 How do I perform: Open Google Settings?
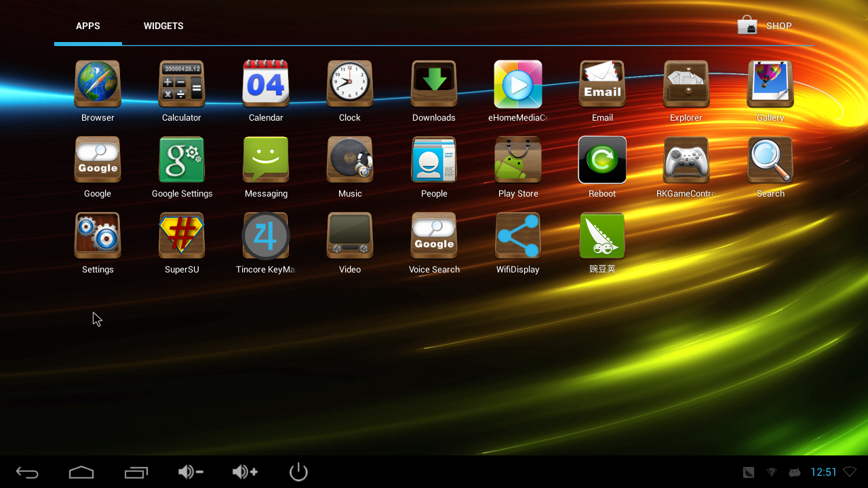click(x=182, y=160)
